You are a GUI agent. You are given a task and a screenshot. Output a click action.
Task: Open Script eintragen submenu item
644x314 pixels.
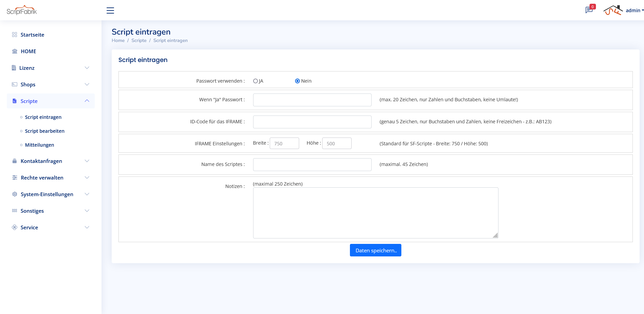point(43,117)
